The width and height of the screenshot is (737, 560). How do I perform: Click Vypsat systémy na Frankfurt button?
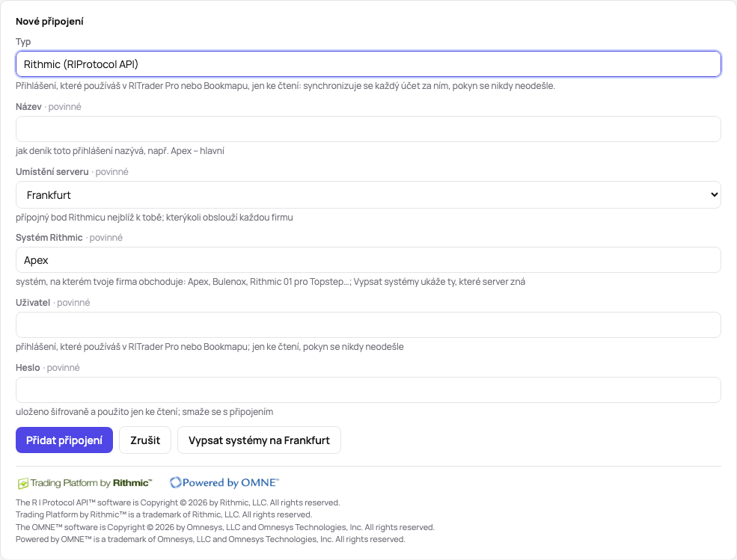click(x=259, y=440)
